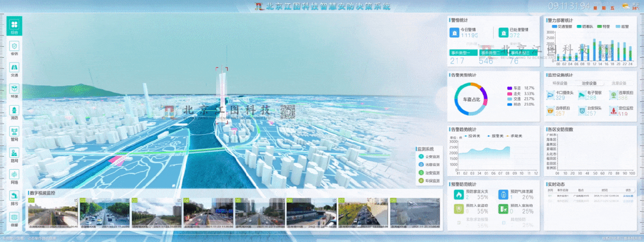Switch to 治安设备 tab
This screenshot has height=242, width=644.
tap(589, 83)
